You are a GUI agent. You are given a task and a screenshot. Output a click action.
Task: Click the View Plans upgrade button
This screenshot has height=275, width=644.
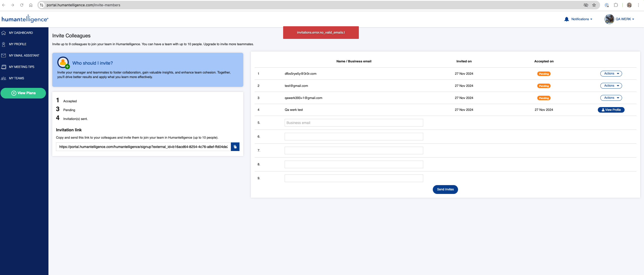point(24,93)
